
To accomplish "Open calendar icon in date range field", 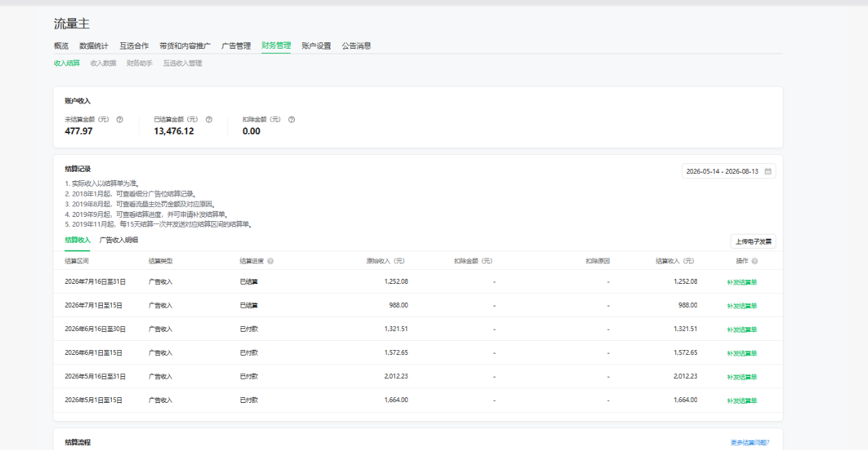I will click(x=768, y=171).
